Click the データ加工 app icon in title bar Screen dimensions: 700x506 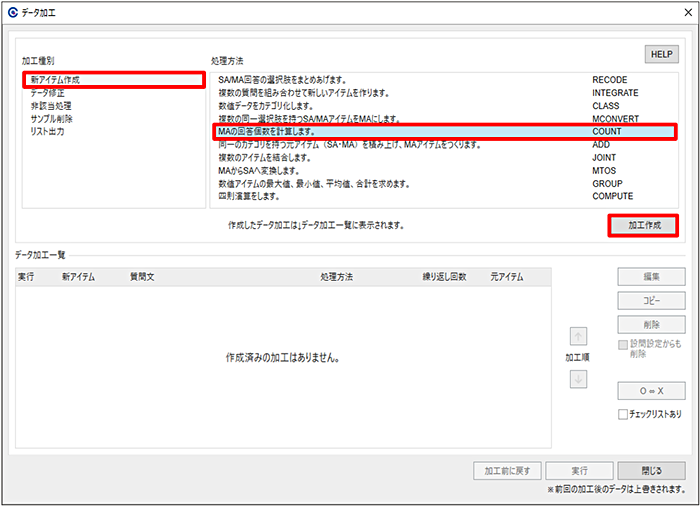pos(13,13)
